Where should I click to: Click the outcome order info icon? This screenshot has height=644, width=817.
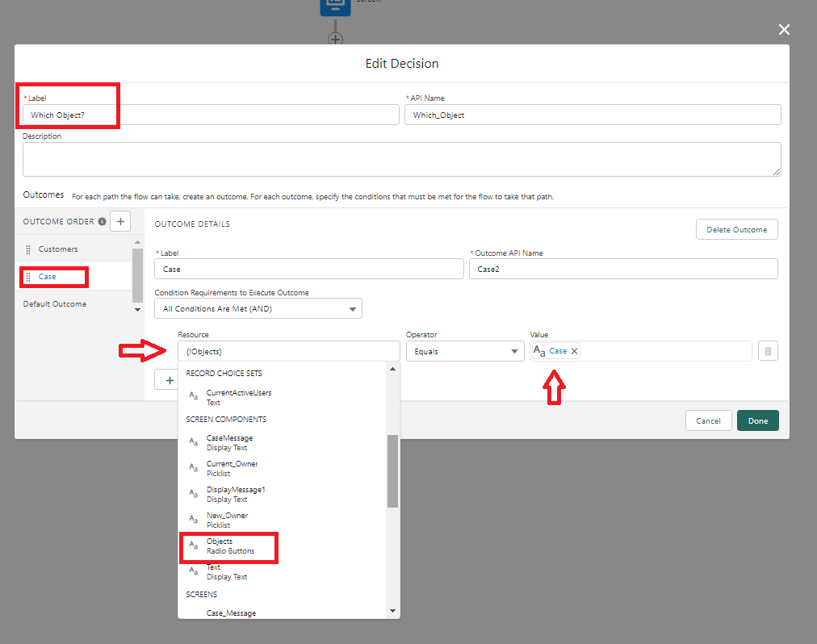pos(102,222)
